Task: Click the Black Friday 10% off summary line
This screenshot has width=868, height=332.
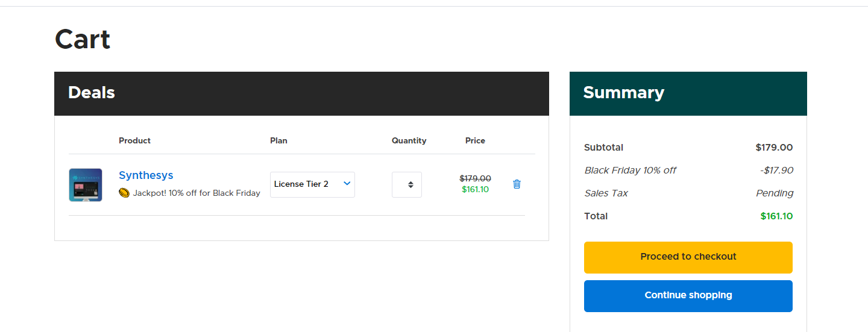Action: pos(630,171)
